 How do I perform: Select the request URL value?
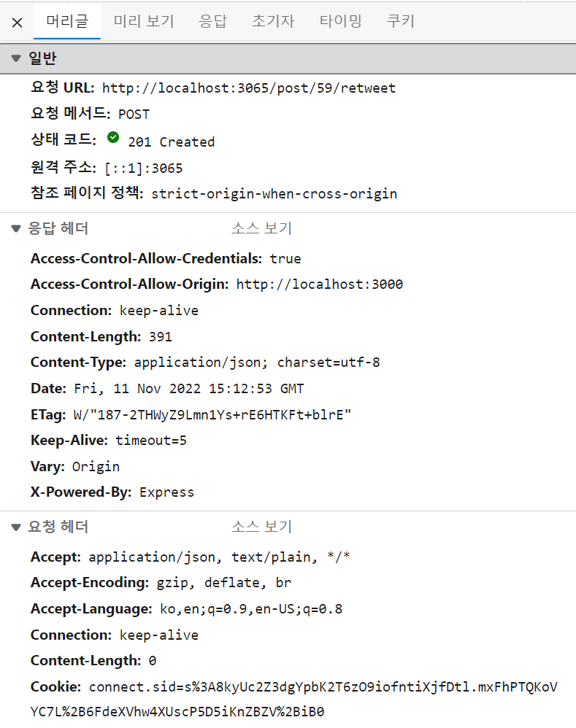tap(249, 88)
